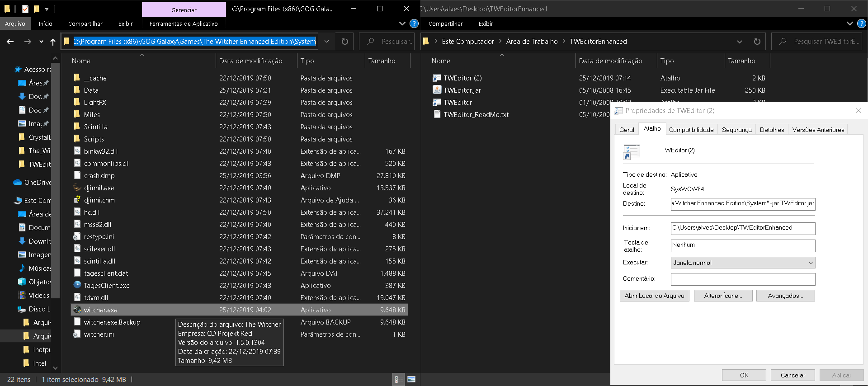The width and height of the screenshot is (868, 386).
Task: Open the Exibir tab in left window
Action: pyautogui.click(x=126, y=24)
